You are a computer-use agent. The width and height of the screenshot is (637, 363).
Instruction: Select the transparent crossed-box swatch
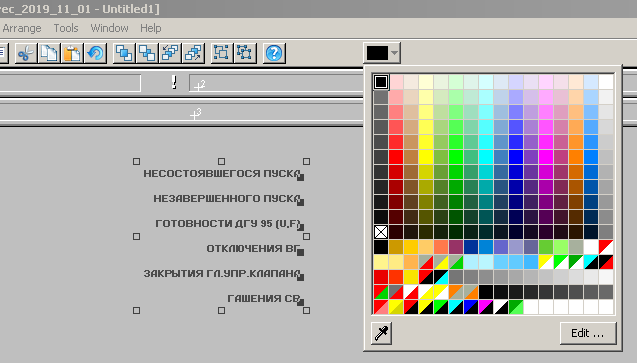click(381, 232)
